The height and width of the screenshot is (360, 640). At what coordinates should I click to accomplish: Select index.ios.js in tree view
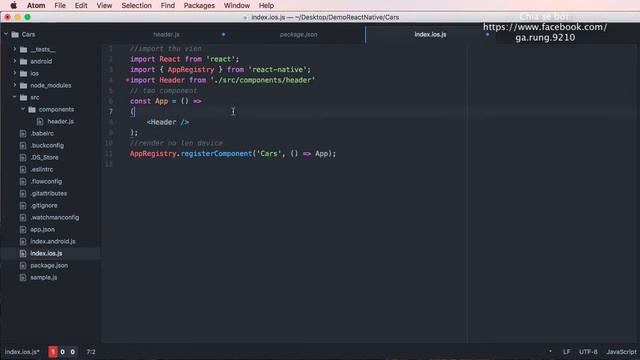point(46,253)
